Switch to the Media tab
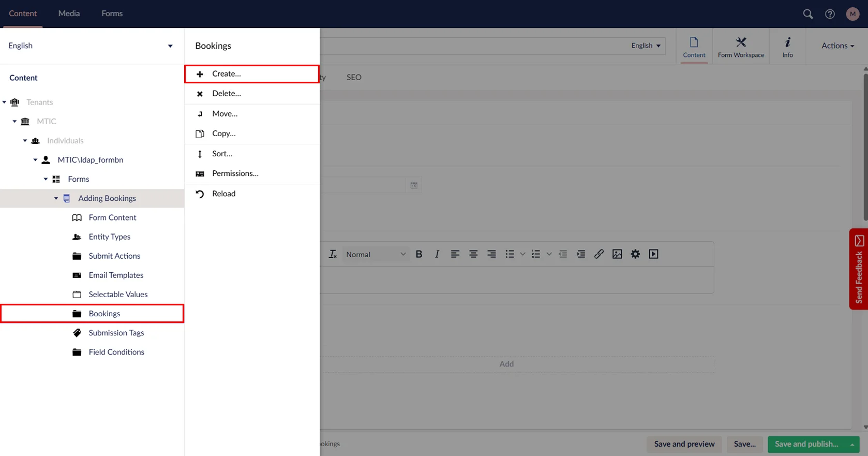Viewport: 868px width, 456px height. pyautogui.click(x=69, y=13)
